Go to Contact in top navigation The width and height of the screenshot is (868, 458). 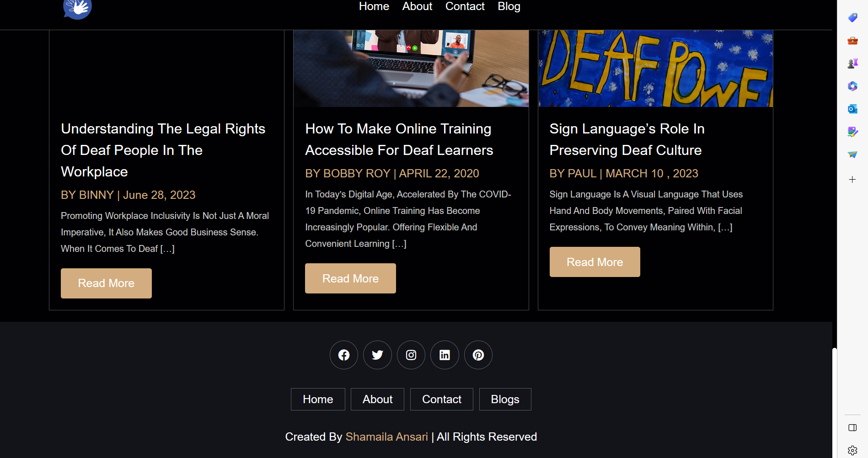465,6
